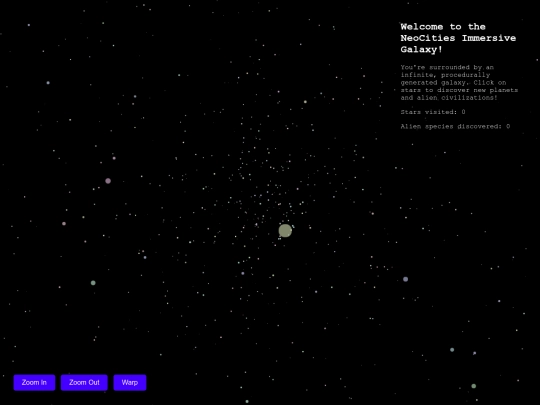
Task: Click the Zoom In button
Action: point(34,383)
